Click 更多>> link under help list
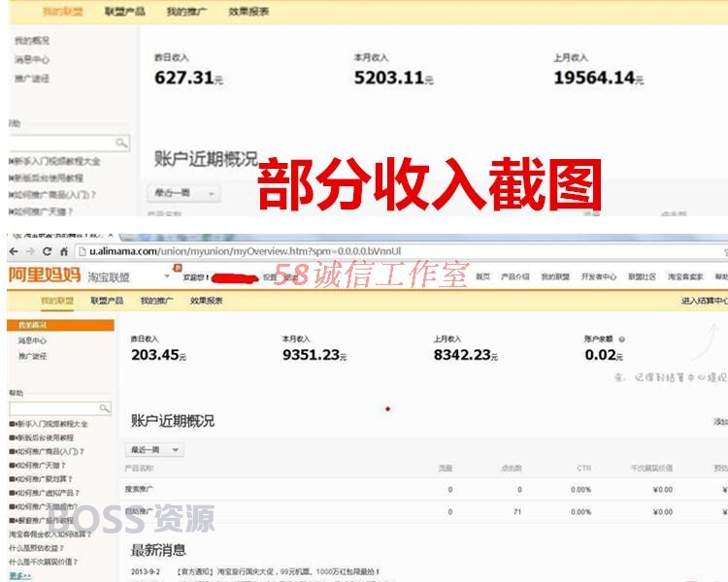 pos(20,575)
